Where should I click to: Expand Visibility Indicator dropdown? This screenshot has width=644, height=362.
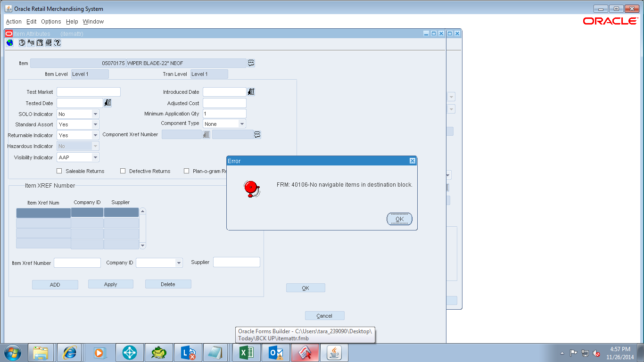click(x=95, y=157)
